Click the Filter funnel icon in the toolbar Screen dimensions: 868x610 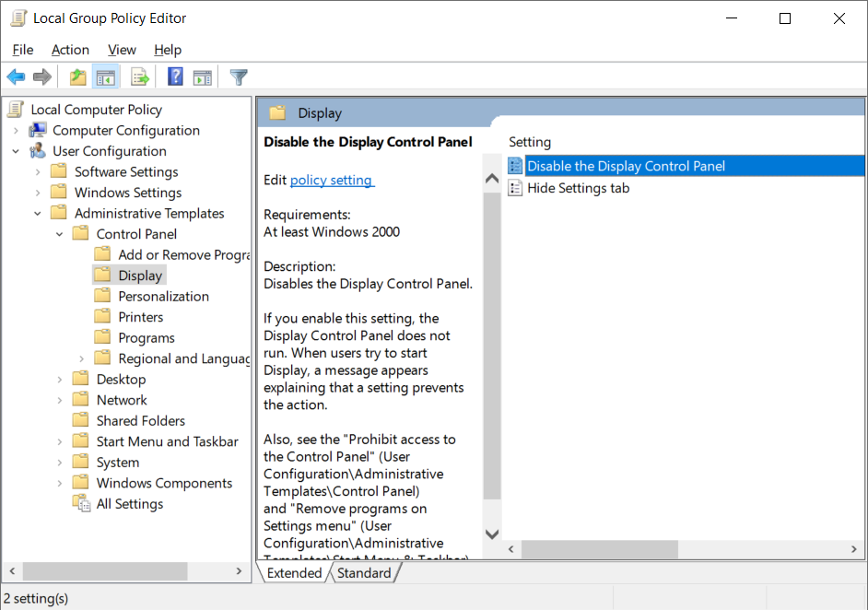(x=239, y=77)
